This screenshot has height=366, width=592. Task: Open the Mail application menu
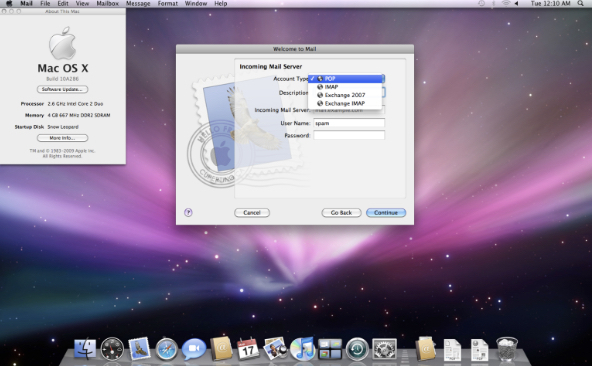click(26, 3)
